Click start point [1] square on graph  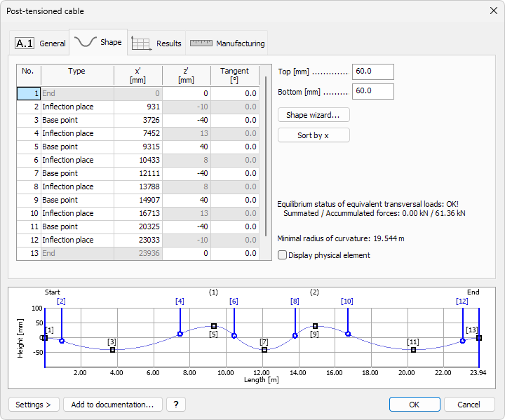(45, 338)
